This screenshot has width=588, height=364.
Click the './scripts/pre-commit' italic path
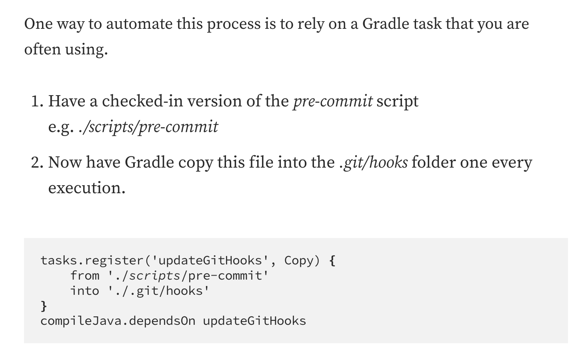point(148,127)
